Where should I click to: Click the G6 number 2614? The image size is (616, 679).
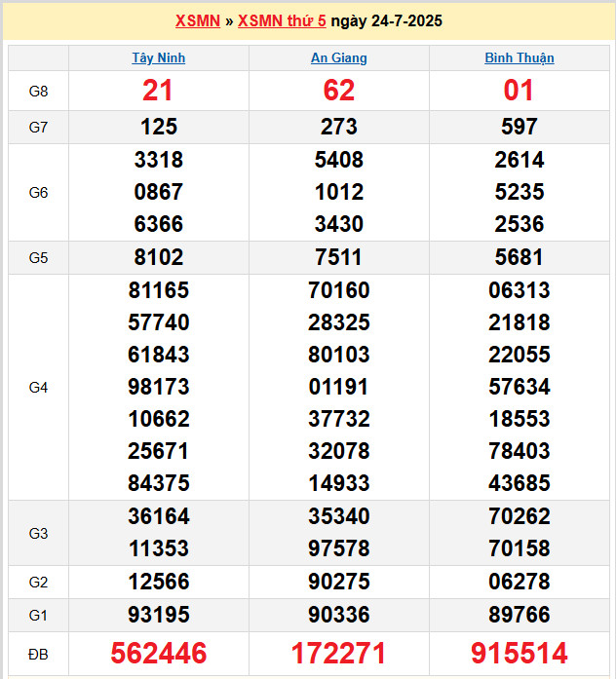tap(520, 160)
